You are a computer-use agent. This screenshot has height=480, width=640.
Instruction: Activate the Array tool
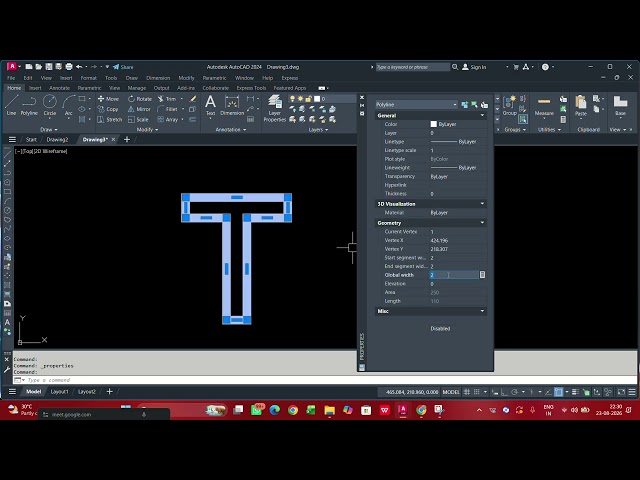(168, 119)
